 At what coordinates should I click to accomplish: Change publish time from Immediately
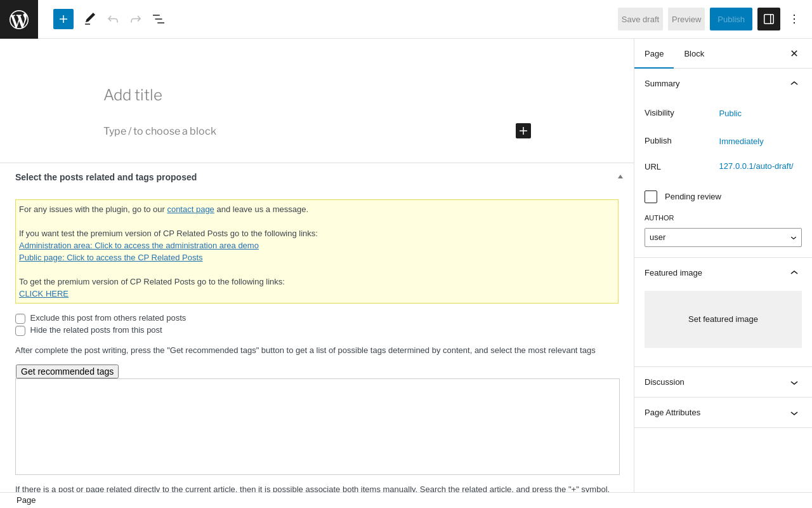(x=741, y=141)
